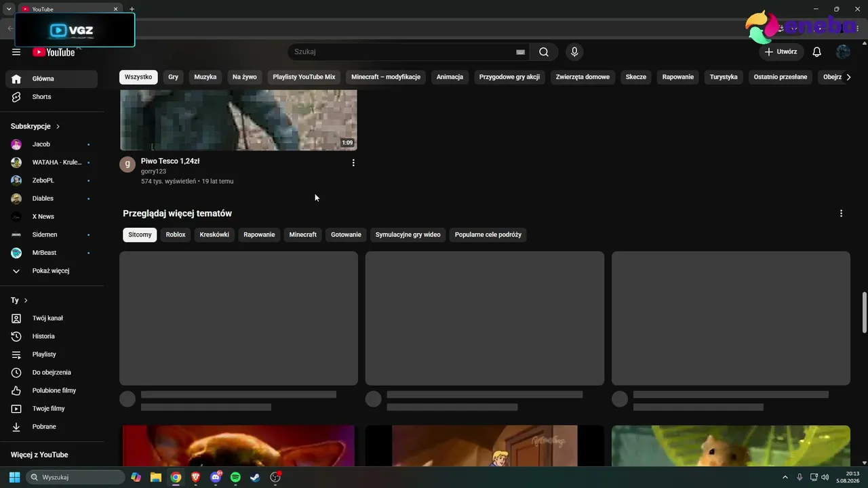This screenshot has height=488, width=868.
Task: Open the on-screen keyboard in search box
Action: pos(520,52)
